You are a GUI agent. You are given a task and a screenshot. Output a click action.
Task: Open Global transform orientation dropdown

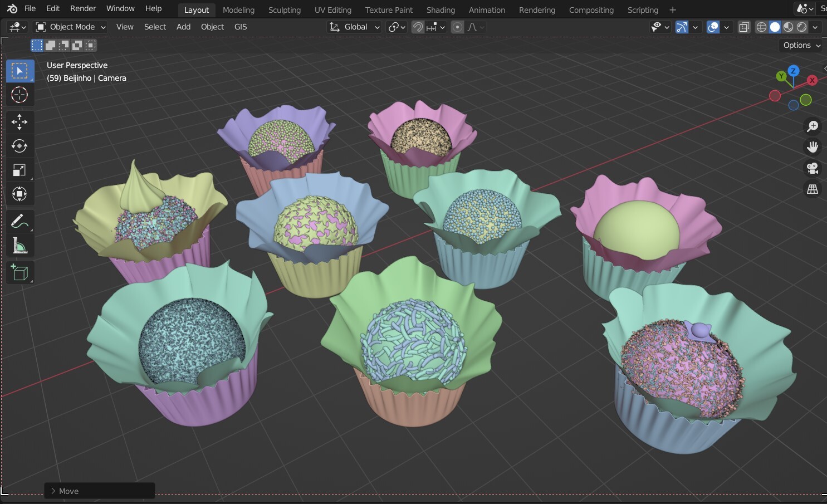pyautogui.click(x=355, y=27)
